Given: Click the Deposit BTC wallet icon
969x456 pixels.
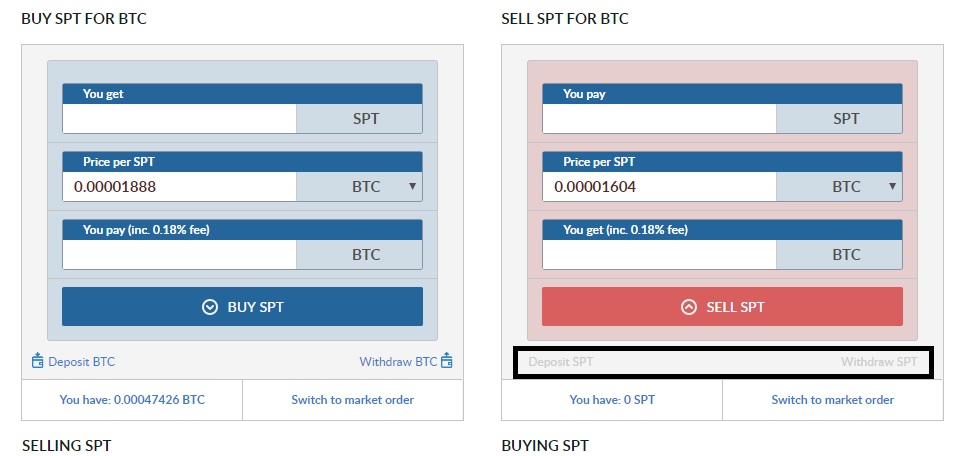Looking at the screenshot, I should pyautogui.click(x=37, y=361).
